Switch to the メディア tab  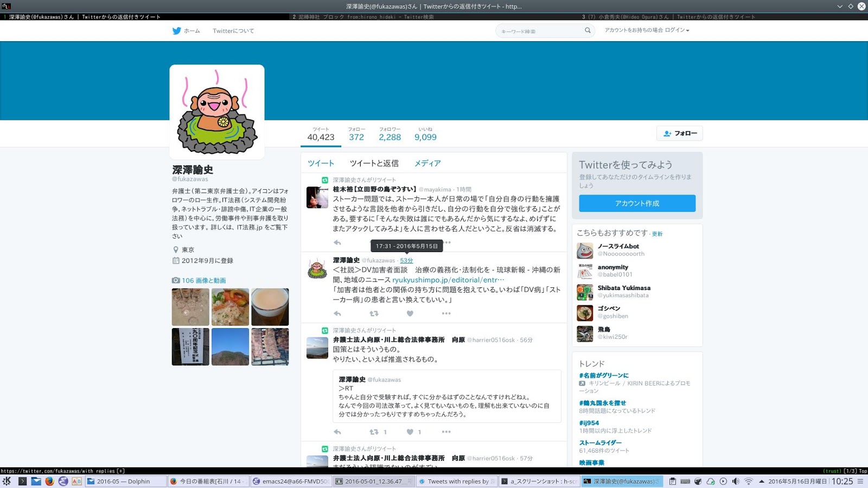point(427,163)
